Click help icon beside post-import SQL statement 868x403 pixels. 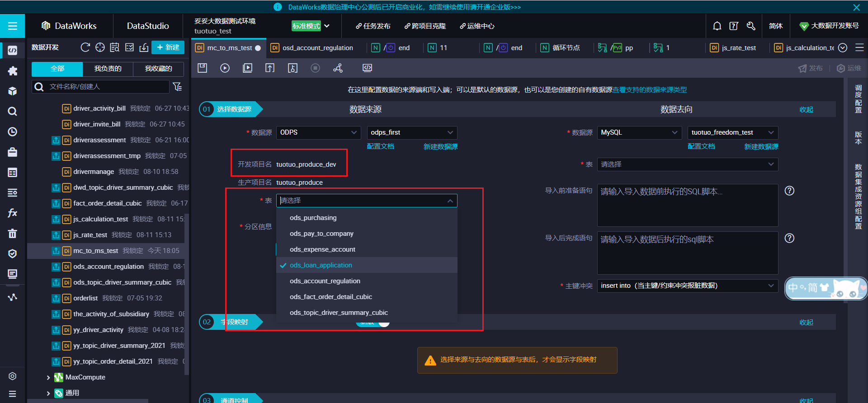(789, 238)
